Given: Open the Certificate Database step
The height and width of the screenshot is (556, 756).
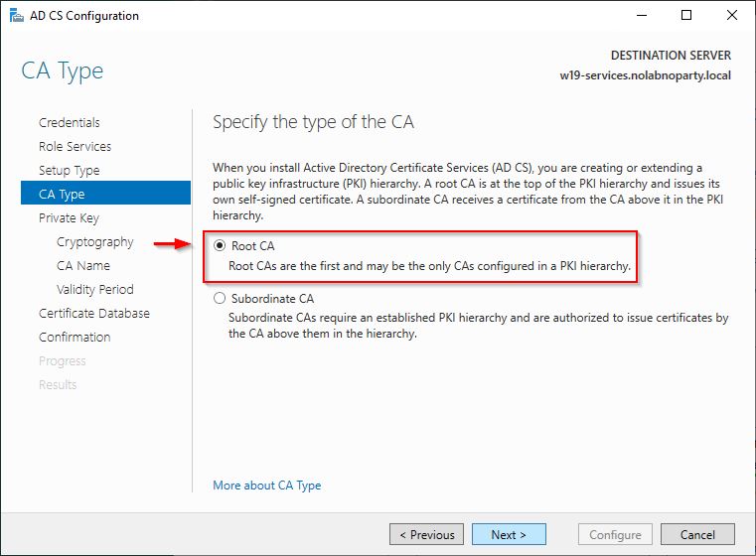Looking at the screenshot, I should tap(94, 313).
